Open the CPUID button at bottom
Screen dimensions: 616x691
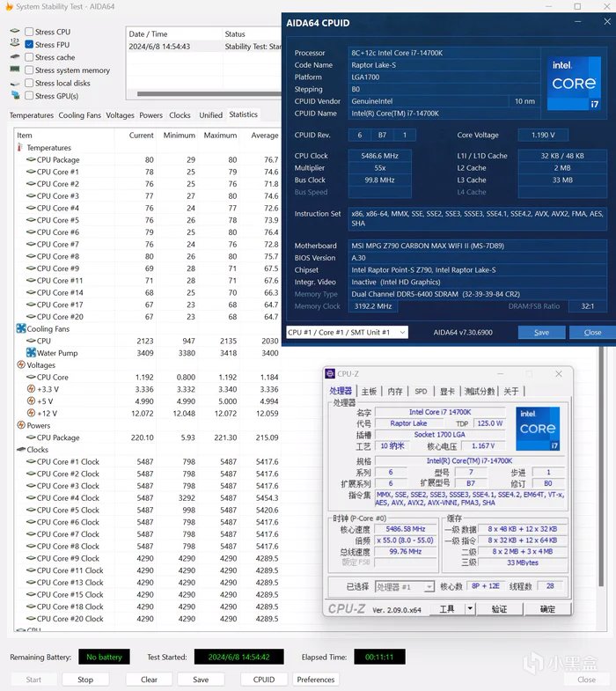[264, 680]
